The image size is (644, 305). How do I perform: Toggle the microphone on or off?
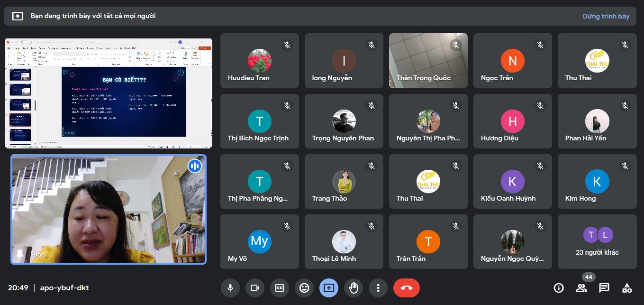[x=230, y=288]
